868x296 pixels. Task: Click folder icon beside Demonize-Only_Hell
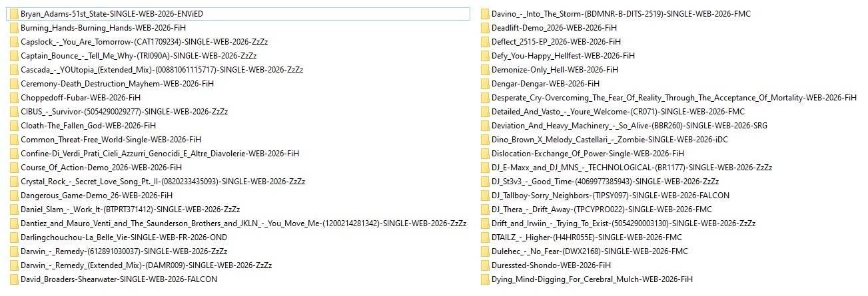484,69
